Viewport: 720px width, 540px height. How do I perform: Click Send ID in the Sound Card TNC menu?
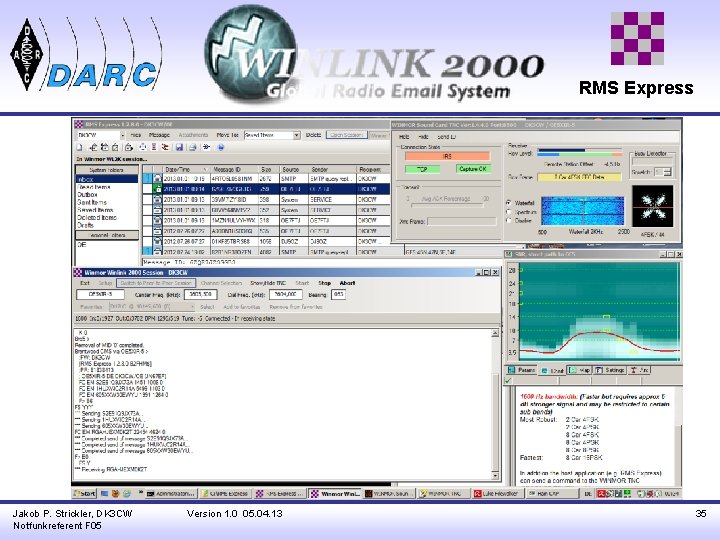446,137
